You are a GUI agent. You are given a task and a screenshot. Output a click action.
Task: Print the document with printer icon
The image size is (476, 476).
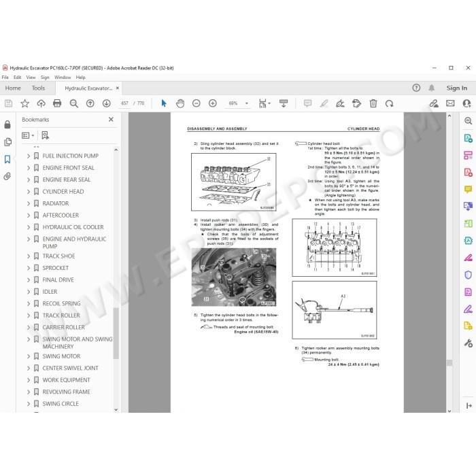(x=57, y=103)
